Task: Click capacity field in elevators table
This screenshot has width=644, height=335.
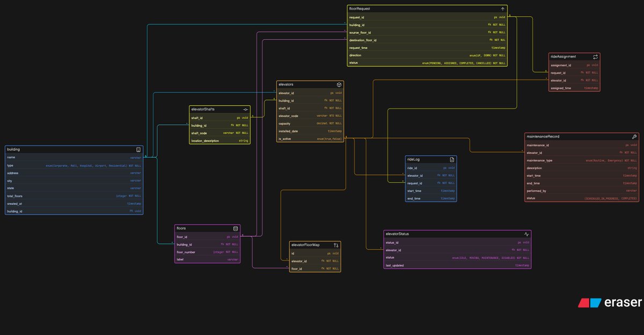Action: (310, 123)
